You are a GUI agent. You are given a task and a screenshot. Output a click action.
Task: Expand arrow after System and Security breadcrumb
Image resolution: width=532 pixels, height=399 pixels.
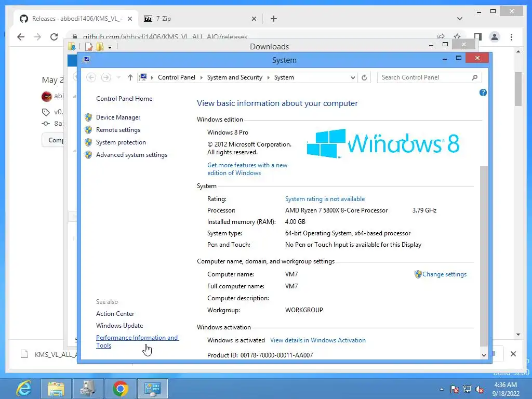268,78
